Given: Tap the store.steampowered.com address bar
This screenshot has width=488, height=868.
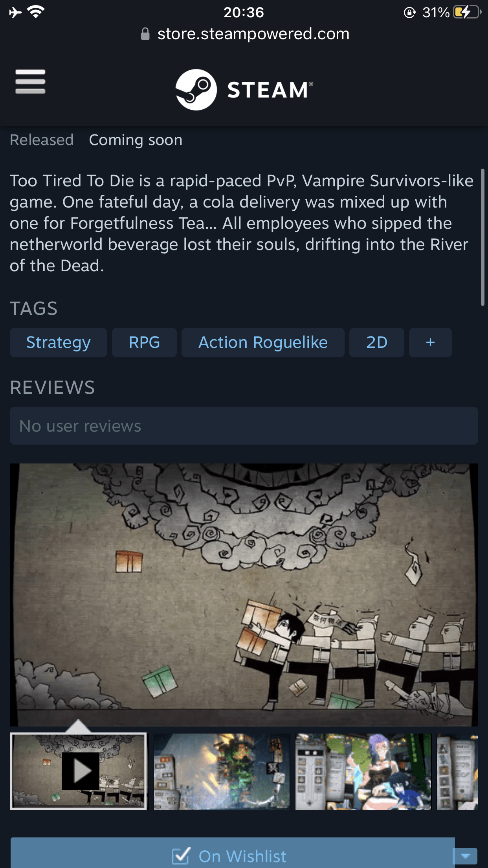Looking at the screenshot, I should tap(244, 34).
